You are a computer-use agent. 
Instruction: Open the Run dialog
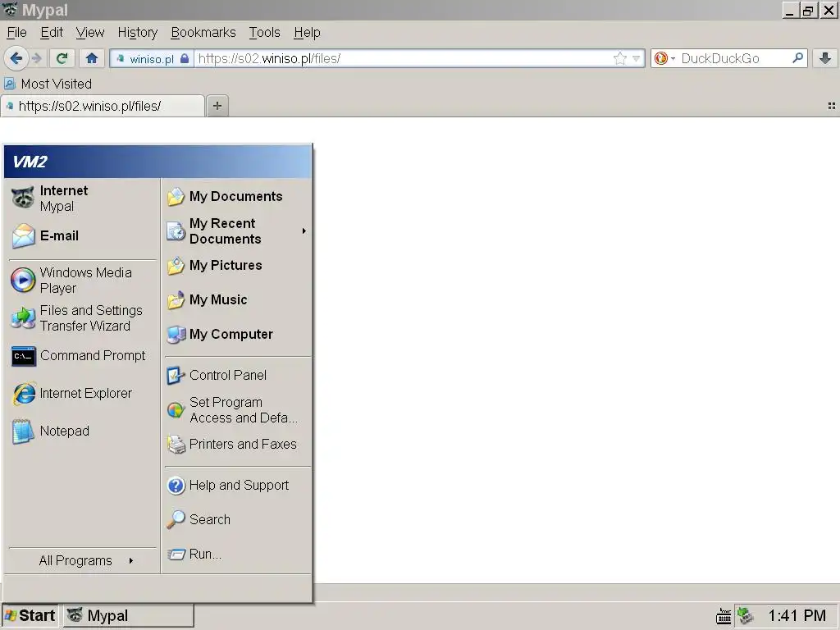236,554
